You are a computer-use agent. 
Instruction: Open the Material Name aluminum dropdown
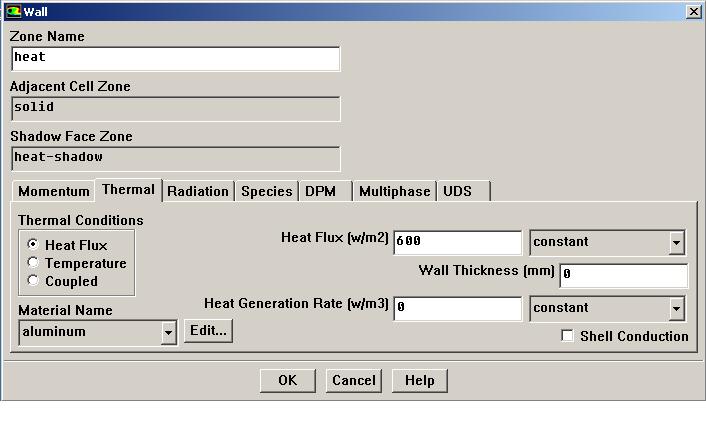(x=168, y=332)
